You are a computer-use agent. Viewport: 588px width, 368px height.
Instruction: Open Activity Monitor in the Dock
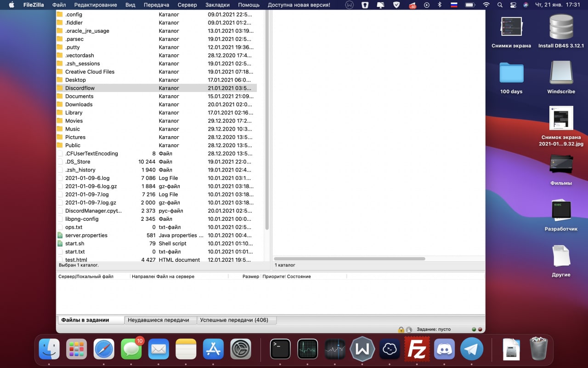308,349
